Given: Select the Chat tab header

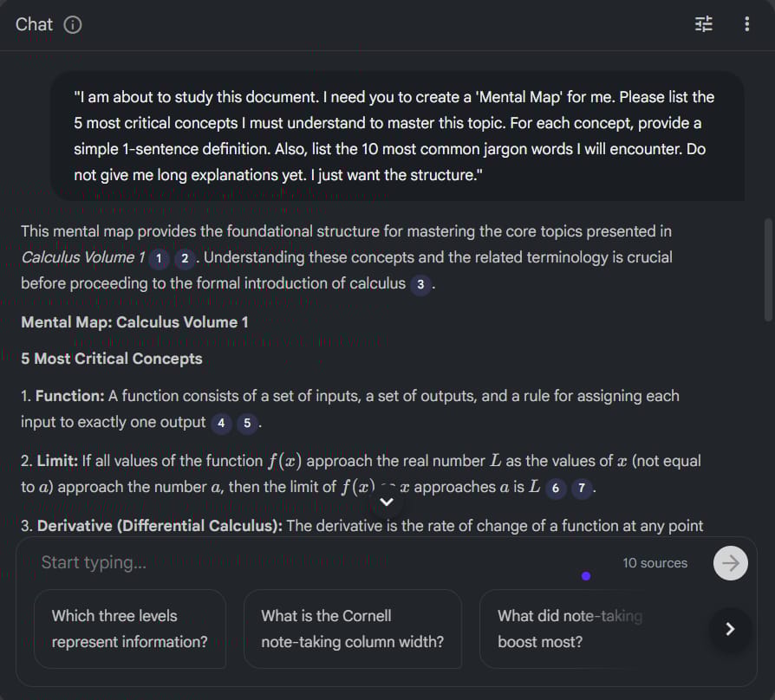Looking at the screenshot, I should (x=33, y=24).
